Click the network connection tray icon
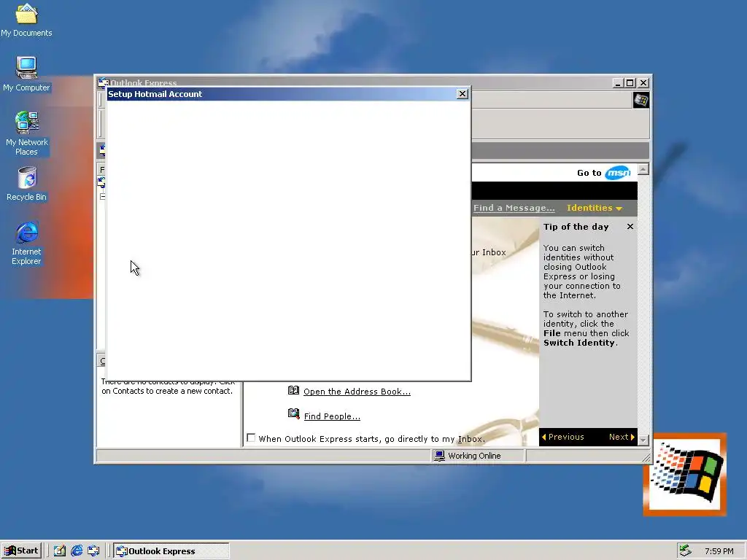747x560 pixels. [x=685, y=551]
